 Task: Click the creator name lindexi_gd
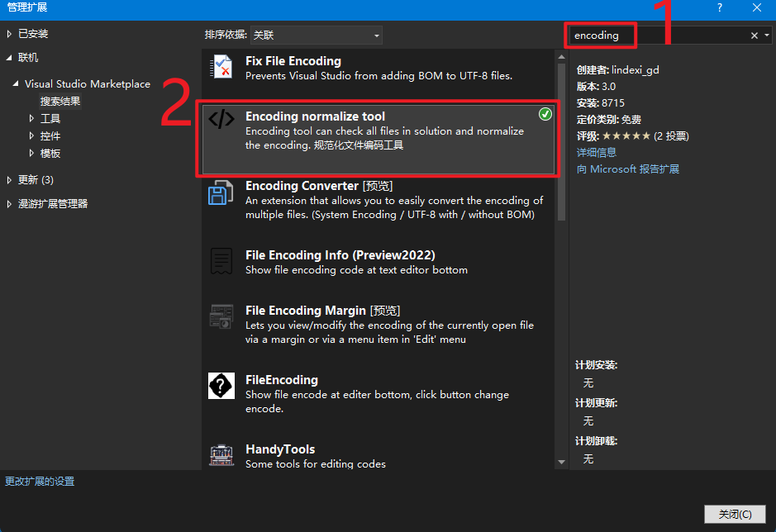(x=635, y=69)
